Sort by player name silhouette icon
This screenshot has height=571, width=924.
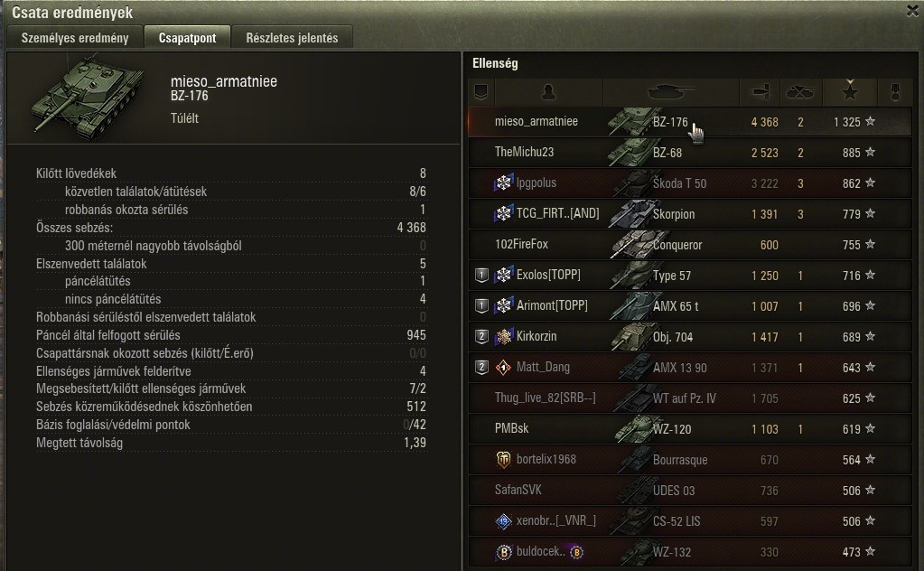(x=548, y=92)
